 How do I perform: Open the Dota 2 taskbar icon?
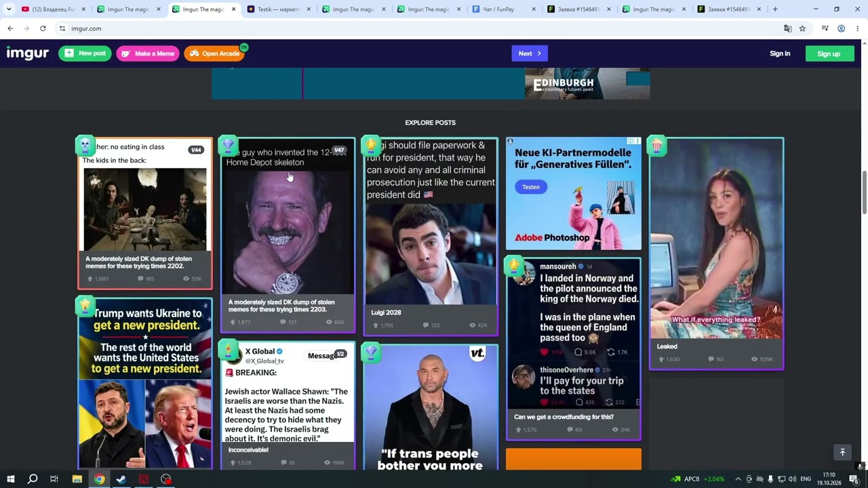coord(144,479)
